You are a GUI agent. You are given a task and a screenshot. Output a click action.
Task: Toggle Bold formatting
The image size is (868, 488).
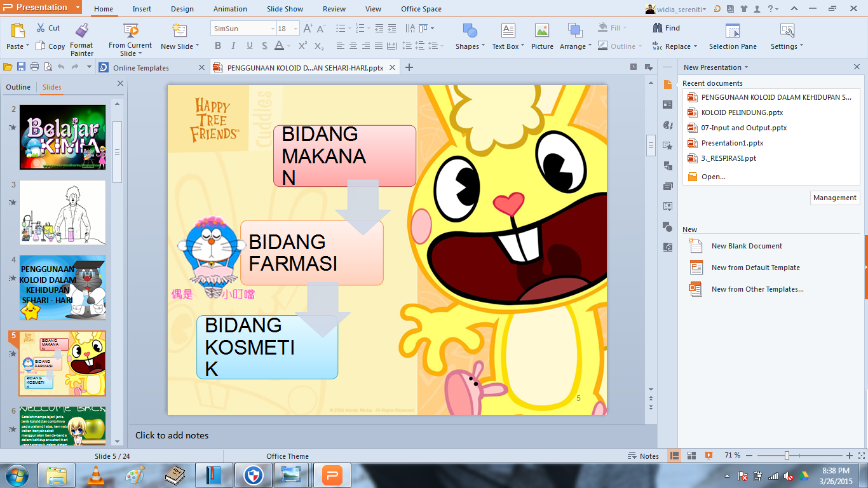coord(218,46)
